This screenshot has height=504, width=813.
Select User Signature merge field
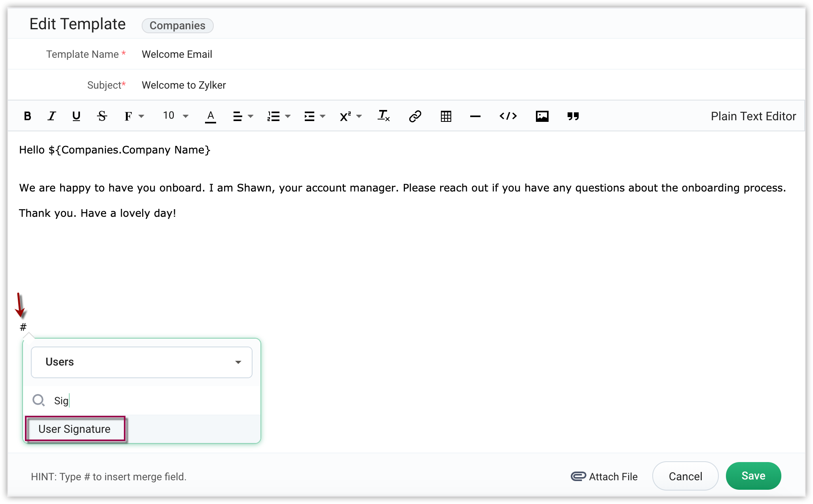pyautogui.click(x=74, y=429)
